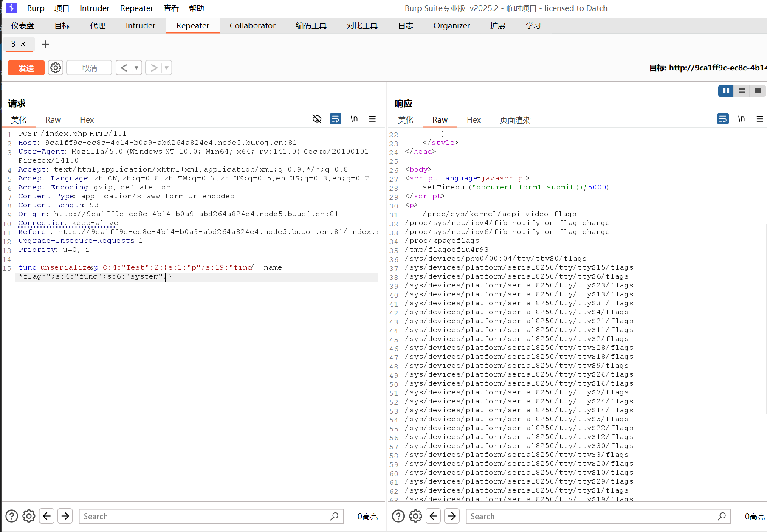Switch to Organizer tab

451,25
